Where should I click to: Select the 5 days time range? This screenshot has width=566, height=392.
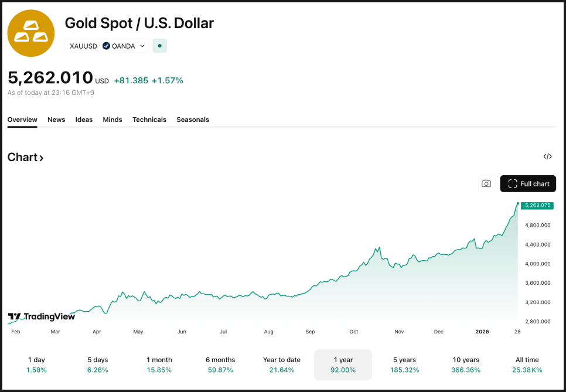point(98,364)
